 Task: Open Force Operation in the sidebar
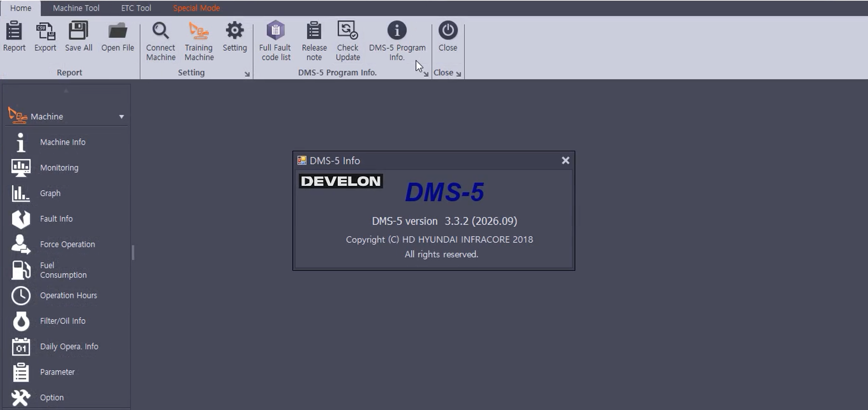pyautogui.click(x=67, y=244)
